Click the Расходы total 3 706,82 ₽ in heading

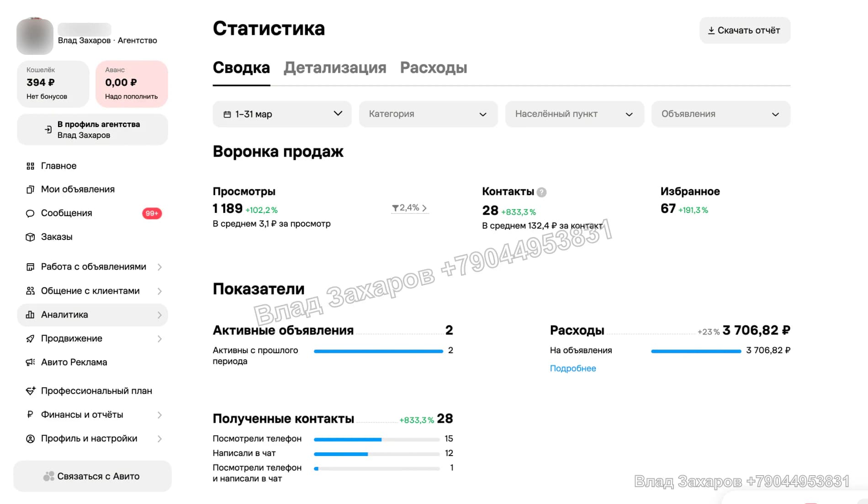pyautogui.click(x=756, y=330)
